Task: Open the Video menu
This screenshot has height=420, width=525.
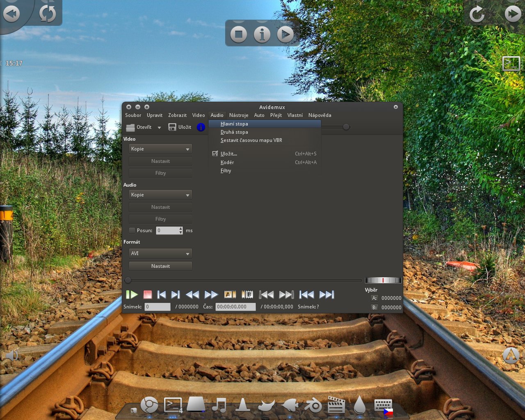Action: [199, 115]
